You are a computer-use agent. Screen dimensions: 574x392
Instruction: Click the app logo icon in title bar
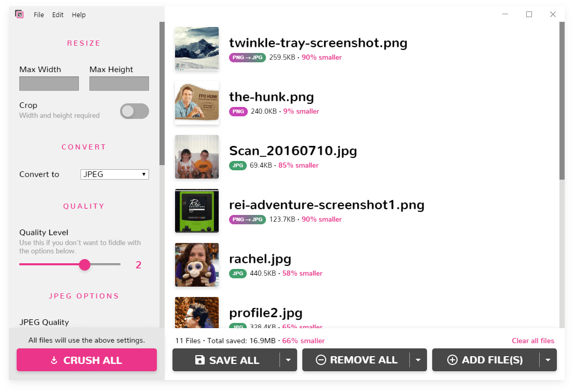(19, 15)
